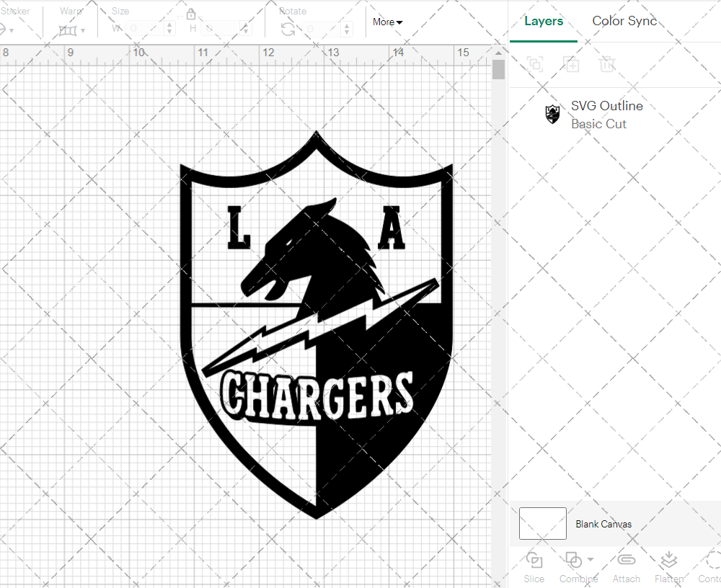This screenshot has height=588, width=721.
Task: Click the Rotate icon
Action: point(288,30)
